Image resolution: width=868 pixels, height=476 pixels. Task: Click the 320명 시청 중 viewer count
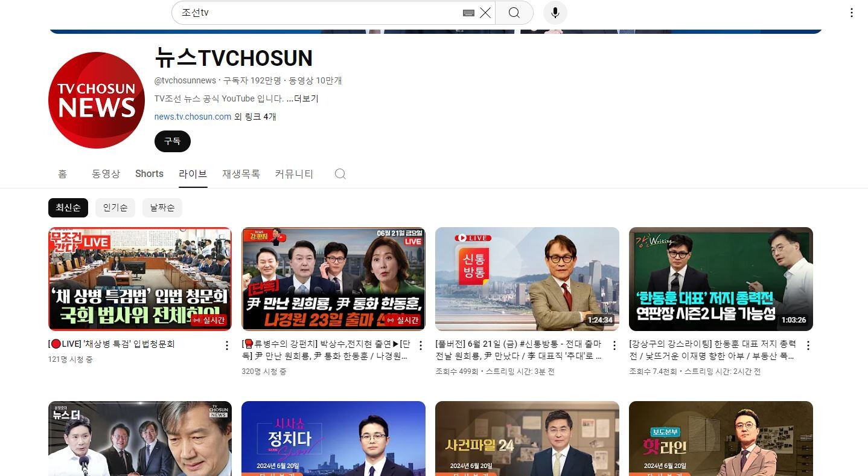tap(264, 371)
